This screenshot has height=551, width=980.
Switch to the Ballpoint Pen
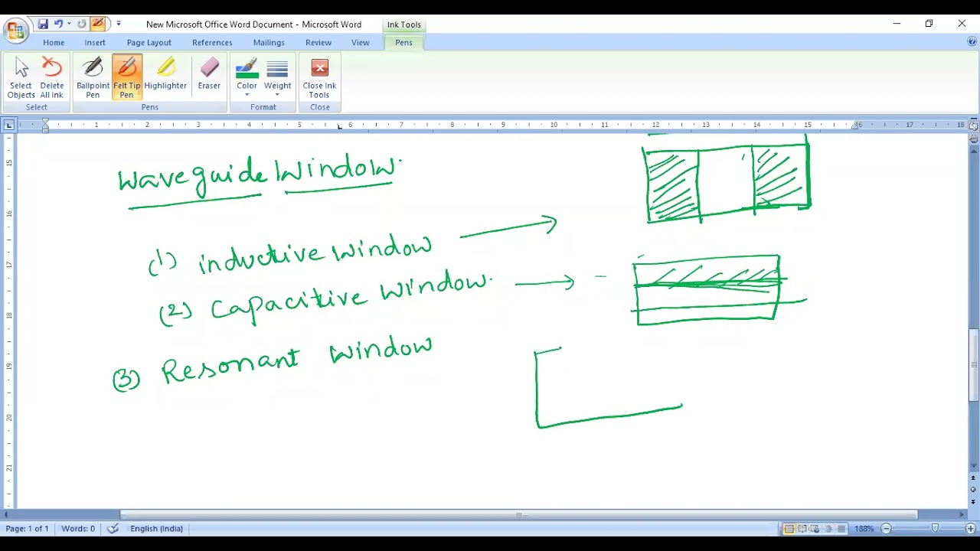click(x=93, y=77)
